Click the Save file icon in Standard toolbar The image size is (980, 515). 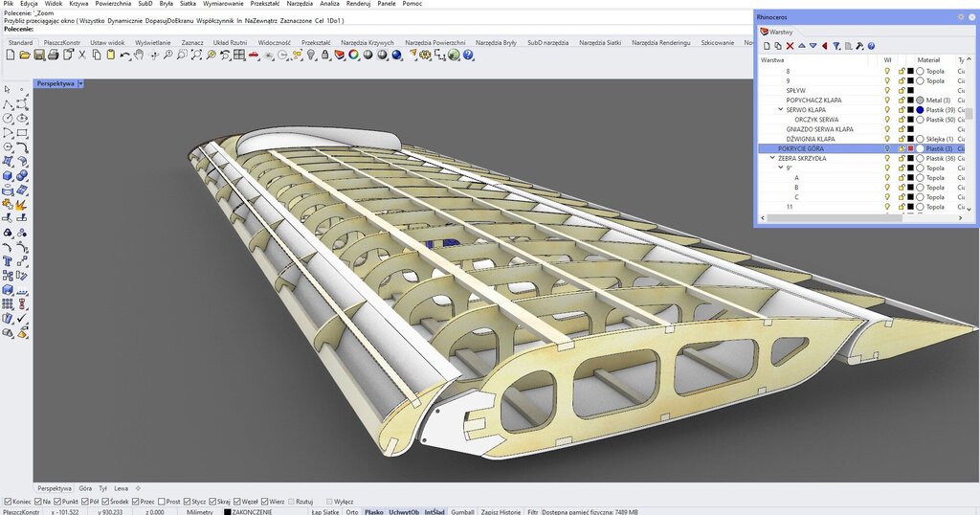click(39, 56)
